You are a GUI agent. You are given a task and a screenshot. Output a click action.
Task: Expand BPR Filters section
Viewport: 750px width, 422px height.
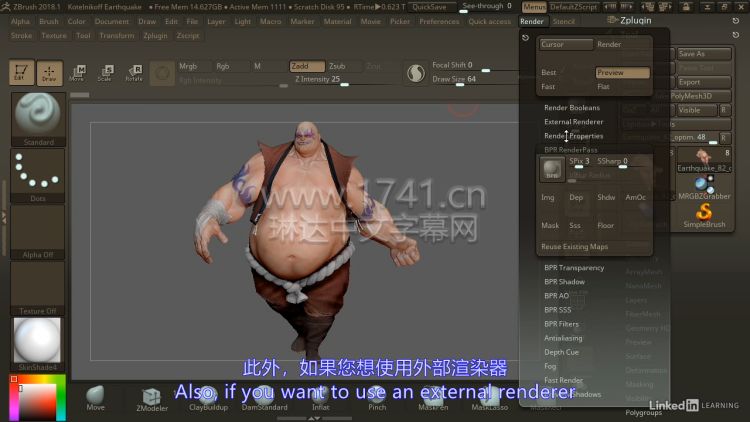pos(561,324)
